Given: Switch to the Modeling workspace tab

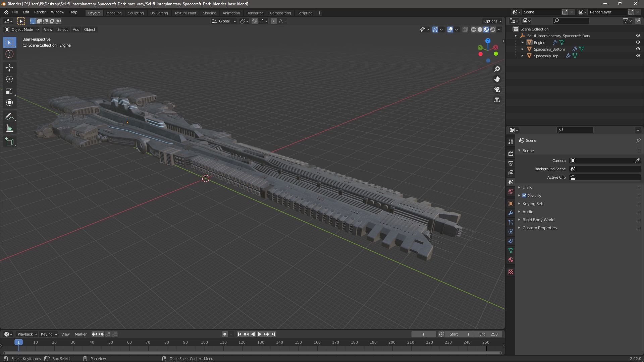Looking at the screenshot, I should tap(114, 13).
